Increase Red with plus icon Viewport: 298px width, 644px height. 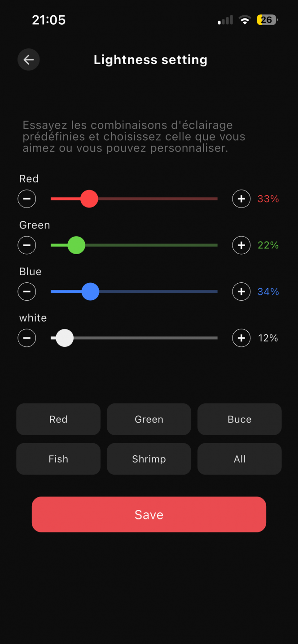[241, 199]
